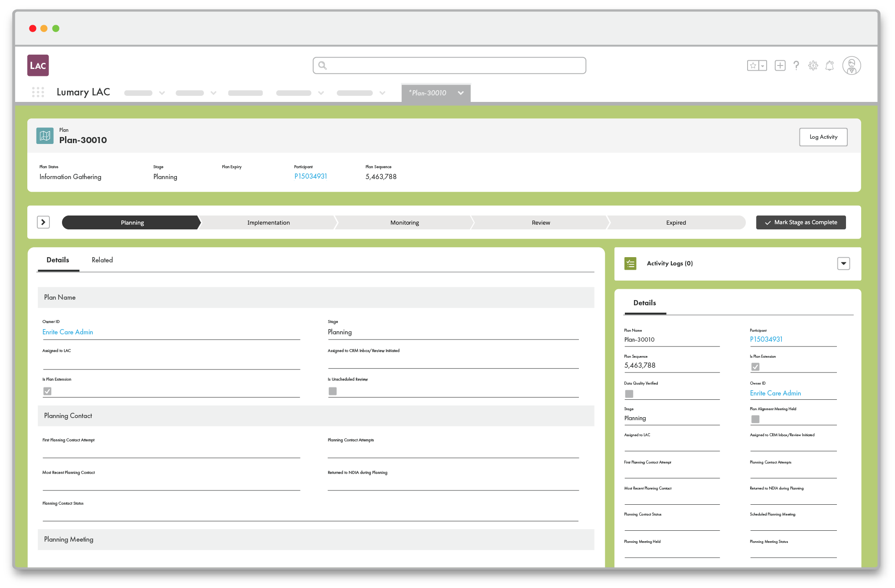This screenshot has height=588, width=895.
Task: Click the Plan map record icon
Action: tap(45, 136)
